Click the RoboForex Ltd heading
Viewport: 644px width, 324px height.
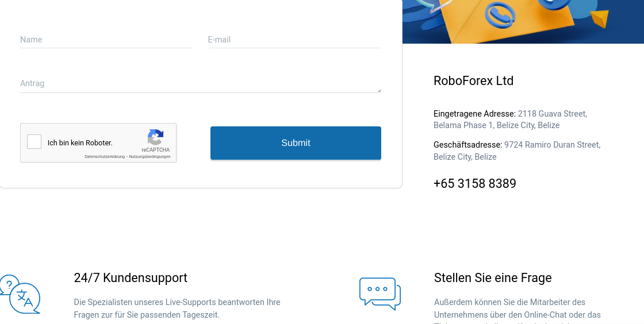point(473,81)
